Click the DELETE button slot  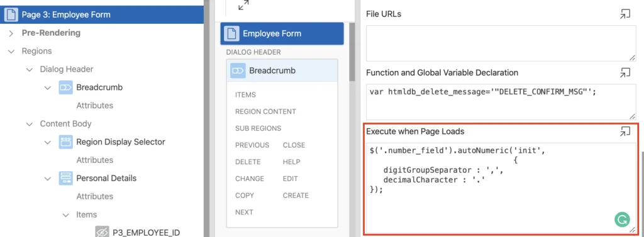248,162
